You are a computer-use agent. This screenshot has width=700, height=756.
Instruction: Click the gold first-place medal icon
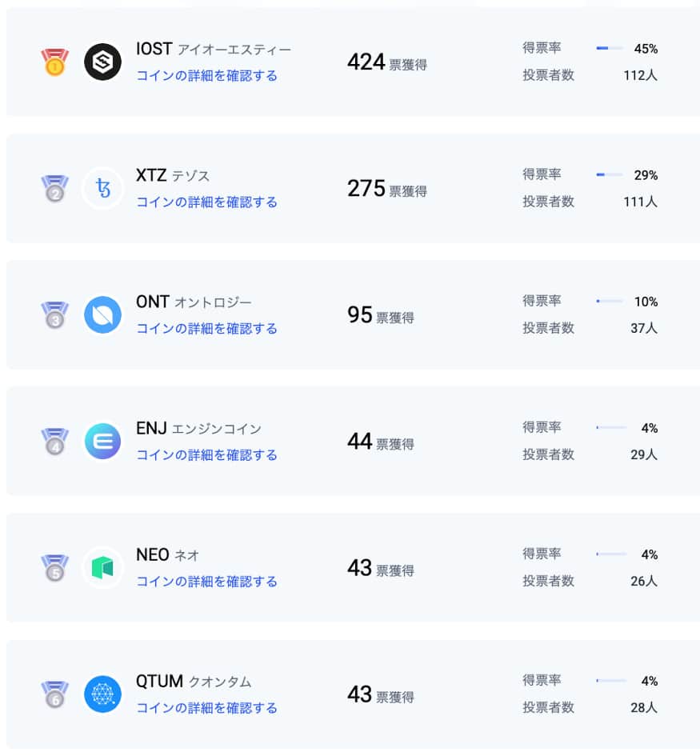(x=54, y=62)
